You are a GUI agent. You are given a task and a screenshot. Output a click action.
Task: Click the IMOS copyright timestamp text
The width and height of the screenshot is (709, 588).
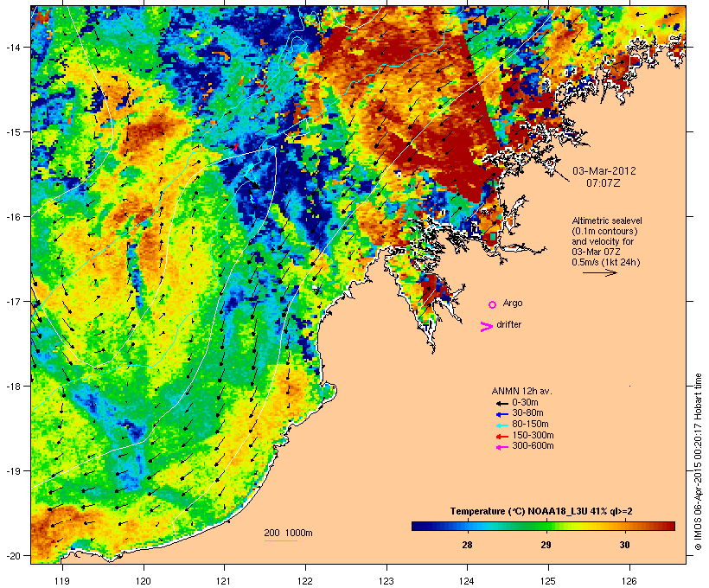tap(698, 462)
